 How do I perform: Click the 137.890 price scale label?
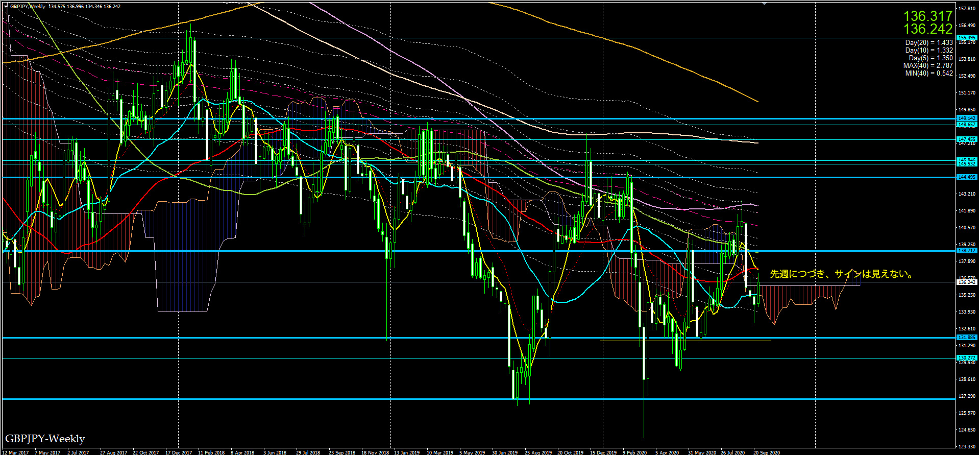[x=967, y=261]
